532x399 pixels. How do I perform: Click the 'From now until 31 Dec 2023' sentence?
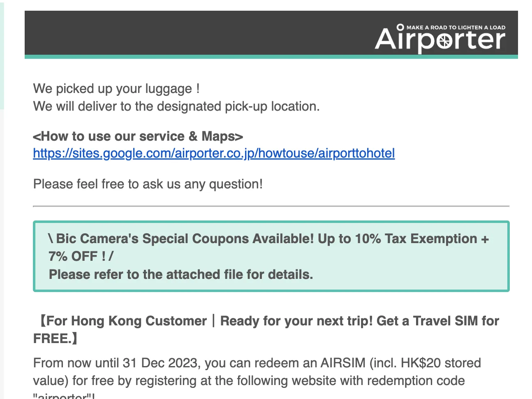(x=116, y=363)
